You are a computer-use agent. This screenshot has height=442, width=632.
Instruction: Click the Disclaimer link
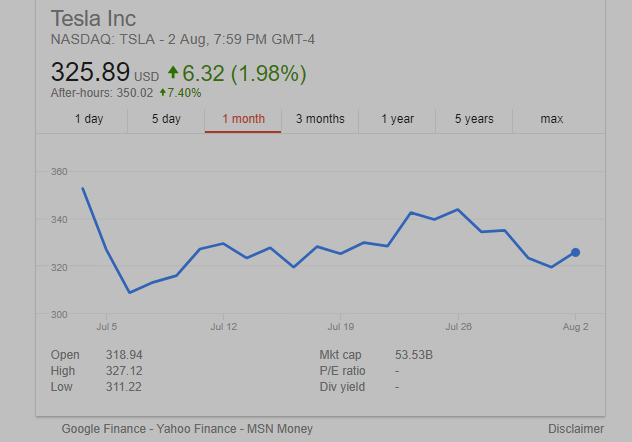point(576,428)
